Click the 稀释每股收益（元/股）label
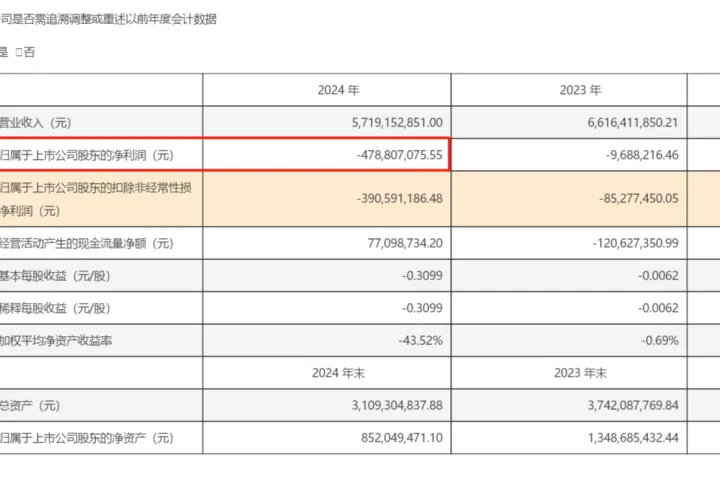The height and width of the screenshot is (480, 720). click(x=55, y=308)
